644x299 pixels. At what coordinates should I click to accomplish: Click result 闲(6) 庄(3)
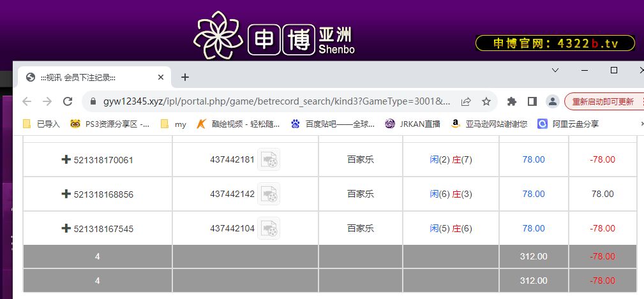(x=451, y=194)
